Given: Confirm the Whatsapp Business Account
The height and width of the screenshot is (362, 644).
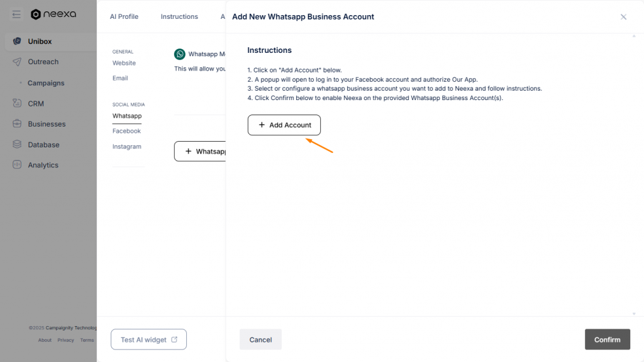Looking at the screenshot, I should tap(608, 339).
